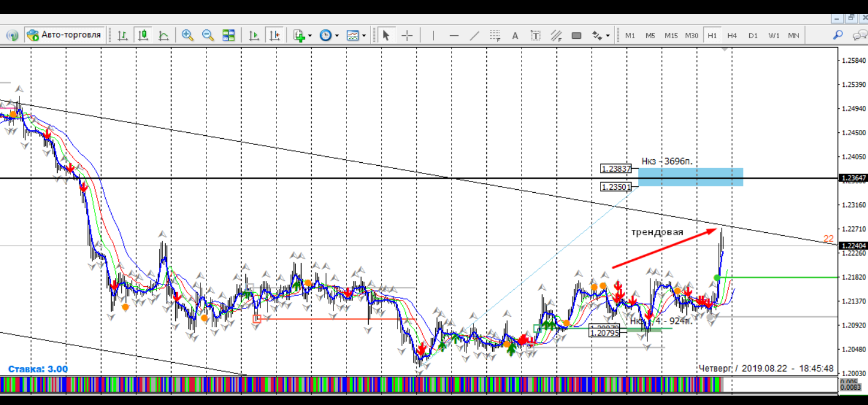Viewport: 868px width, 405px height.
Task: Switch to the H4 timeframe
Action: (732, 36)
